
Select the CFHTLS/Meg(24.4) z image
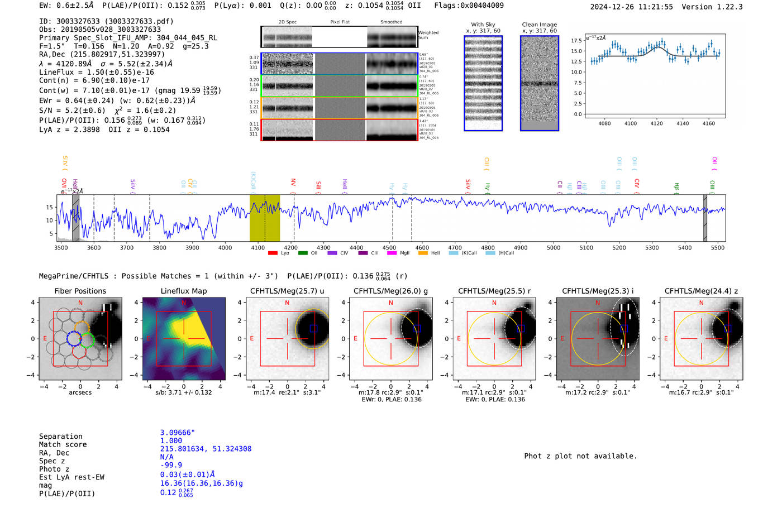(702, 339)
